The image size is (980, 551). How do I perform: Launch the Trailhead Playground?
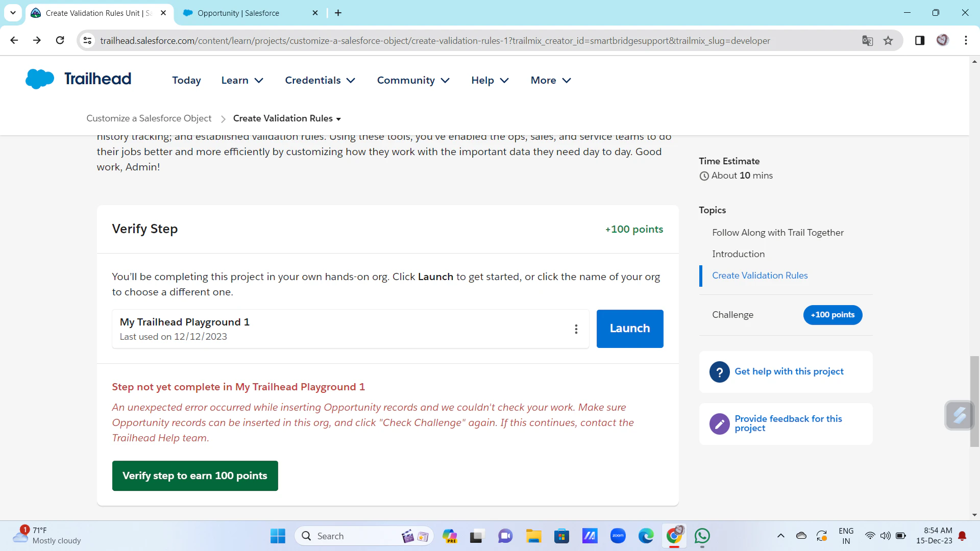point(630,329)
